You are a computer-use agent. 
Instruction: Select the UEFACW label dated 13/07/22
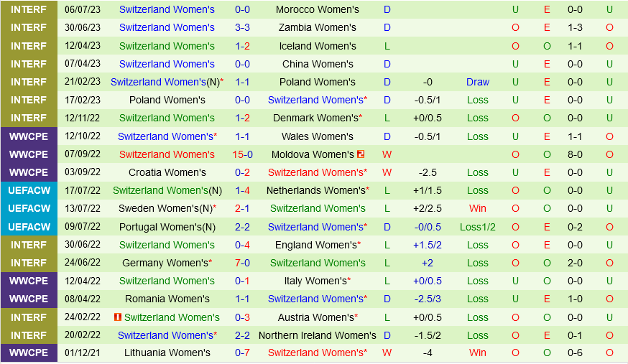click(29, 208)
